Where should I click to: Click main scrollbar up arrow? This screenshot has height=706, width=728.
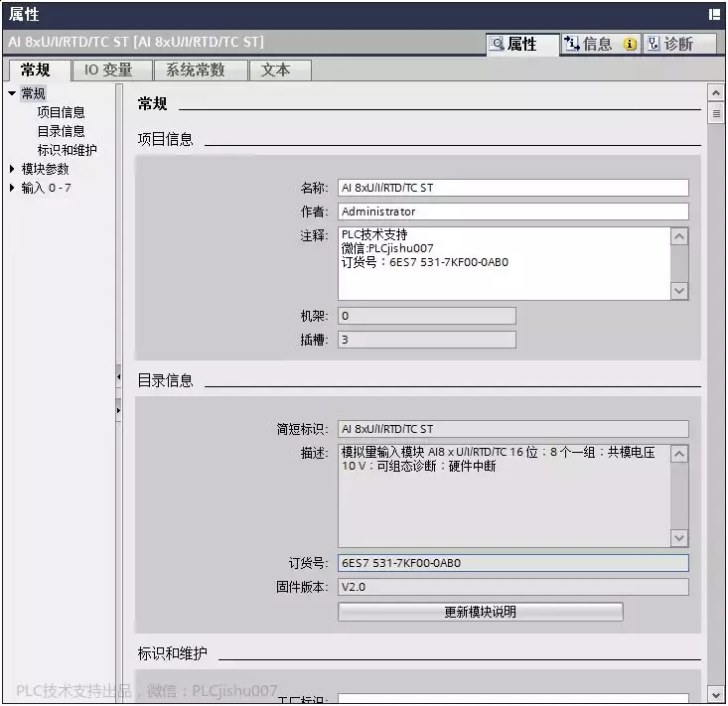715,92
